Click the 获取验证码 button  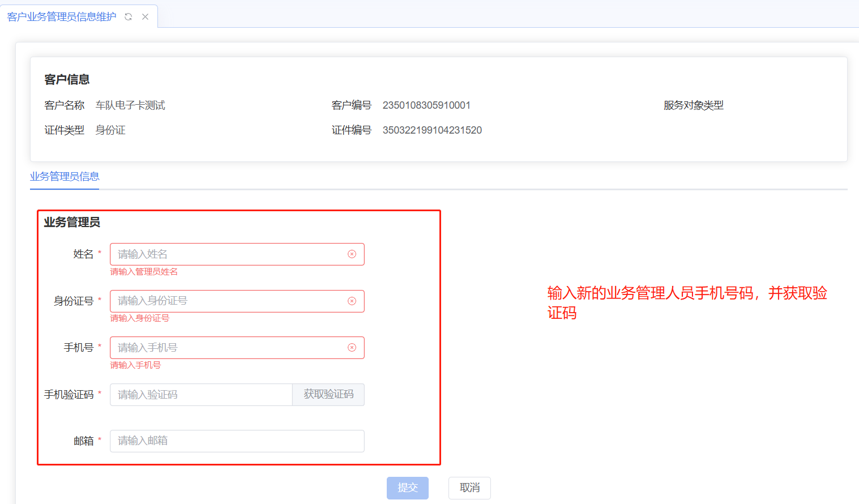pyautogui.click(x=328, y=395)
